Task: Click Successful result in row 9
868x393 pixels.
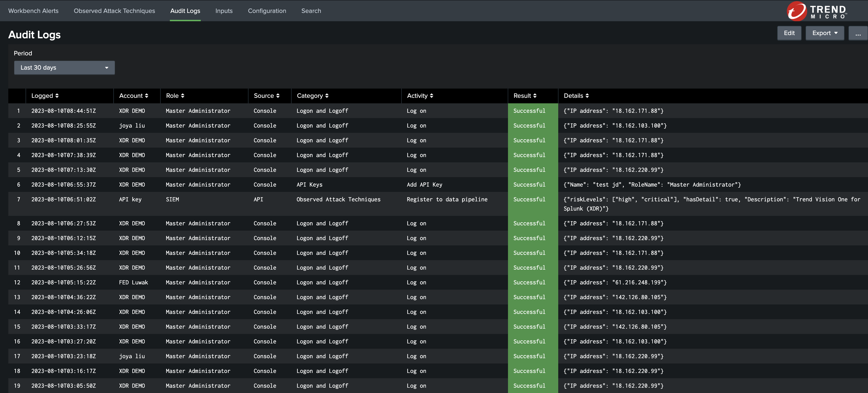Action: (x=529, y=238)
